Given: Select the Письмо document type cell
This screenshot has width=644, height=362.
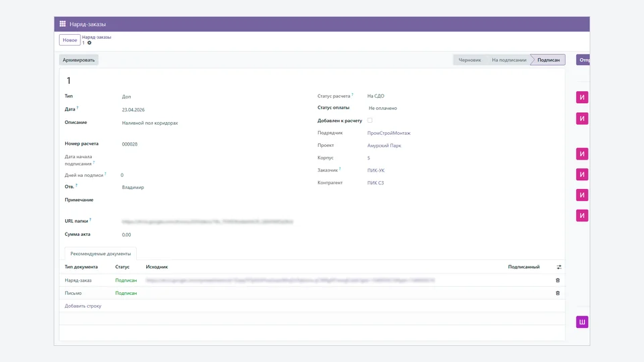Looking at the screenshot, I should [73, 293].
